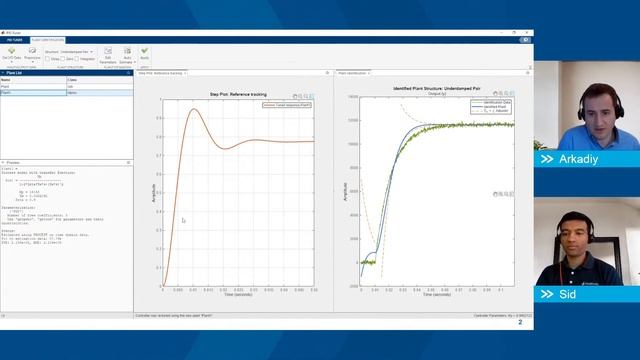Viewport: 640px width, 360px height.
Task: Open the Preview panel options icon
Action: tap(128, 162)
